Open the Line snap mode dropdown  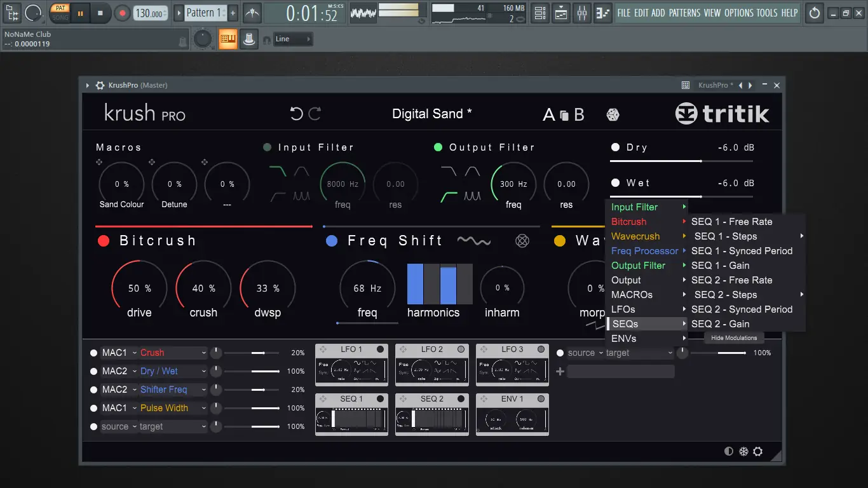pos(293,39)
